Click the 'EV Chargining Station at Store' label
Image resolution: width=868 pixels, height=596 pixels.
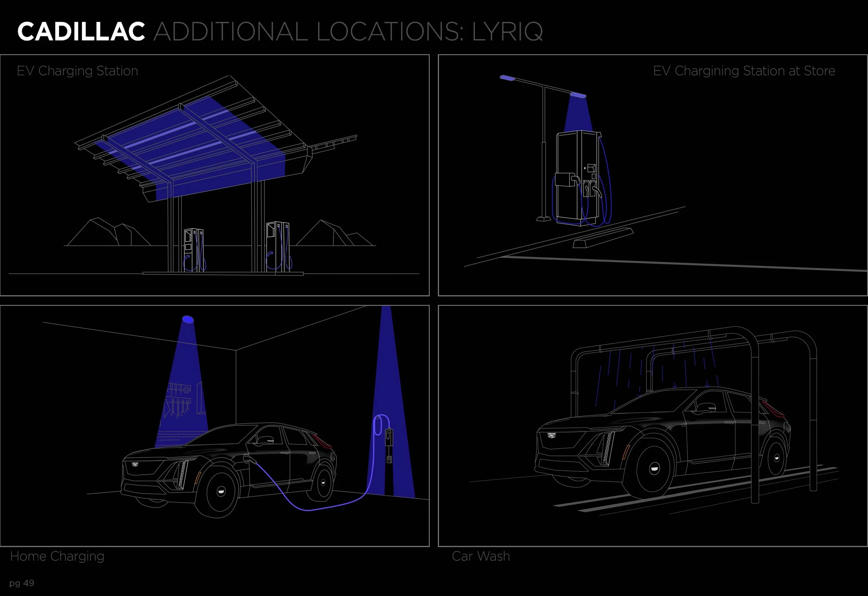tap(744, 71)
